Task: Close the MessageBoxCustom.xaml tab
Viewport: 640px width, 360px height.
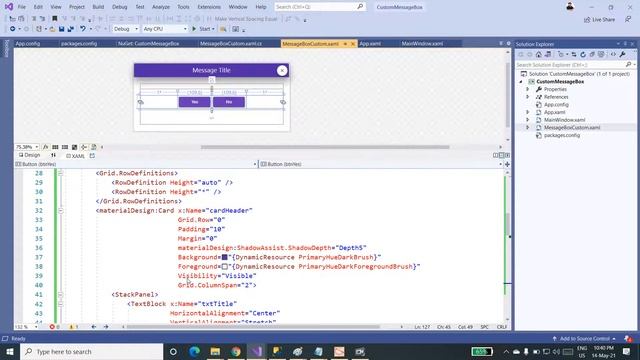Action: point(353,44)
